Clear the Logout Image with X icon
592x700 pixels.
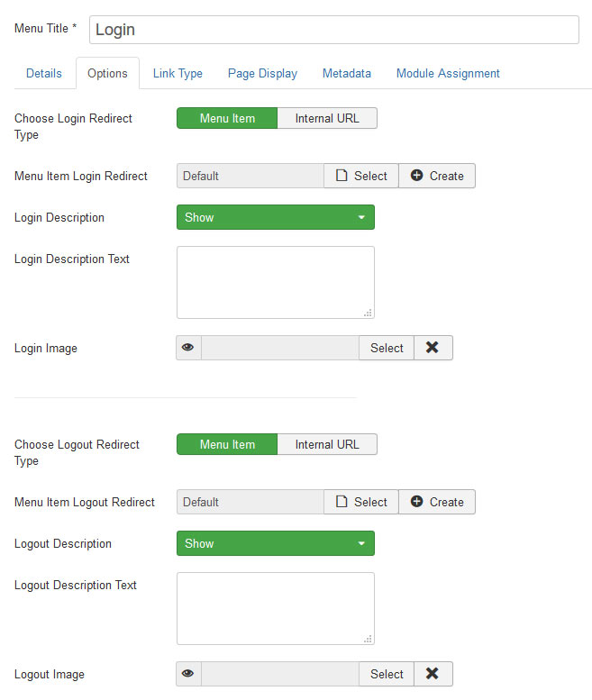[433, 674]
